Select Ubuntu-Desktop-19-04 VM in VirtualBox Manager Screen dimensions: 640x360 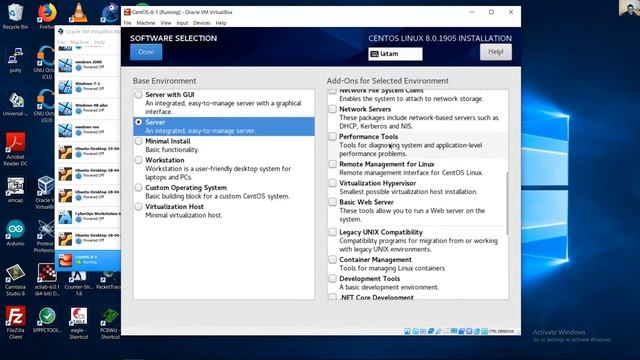coord(88,152)
